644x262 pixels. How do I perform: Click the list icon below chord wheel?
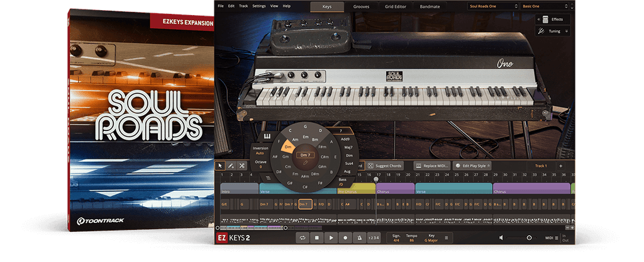click(268, 178)
